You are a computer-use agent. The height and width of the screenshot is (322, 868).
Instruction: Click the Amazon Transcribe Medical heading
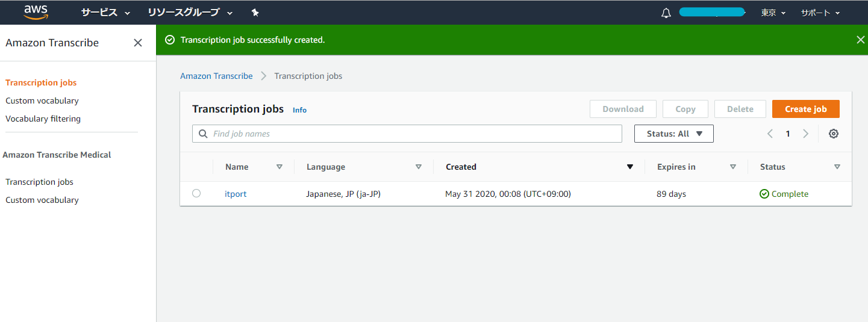click(x=57, y=155)
